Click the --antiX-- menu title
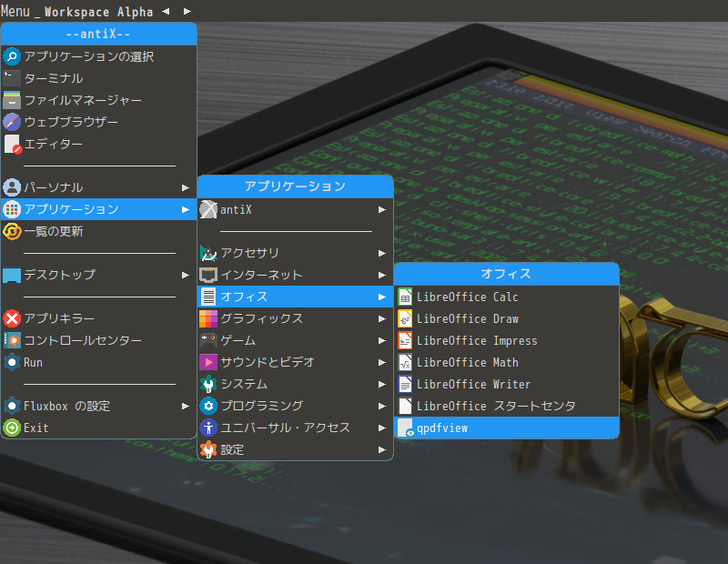 point(99,34)
